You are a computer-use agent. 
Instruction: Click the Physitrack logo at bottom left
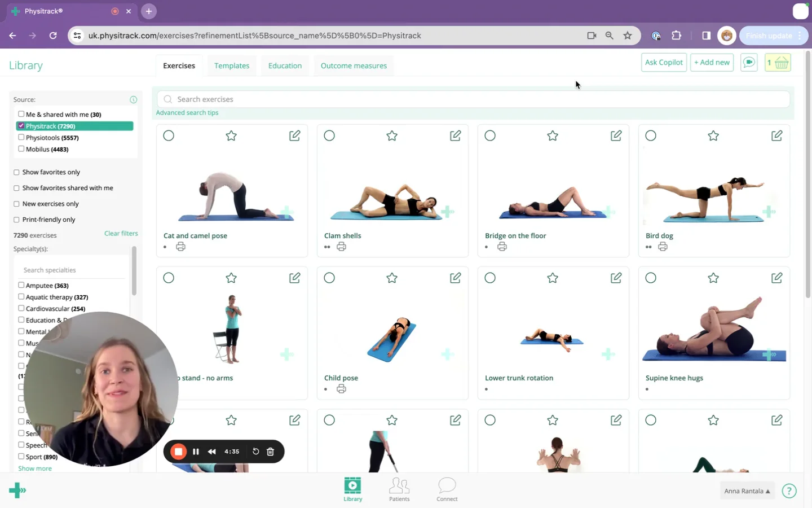pyautogui.click(x=17, y=490)
